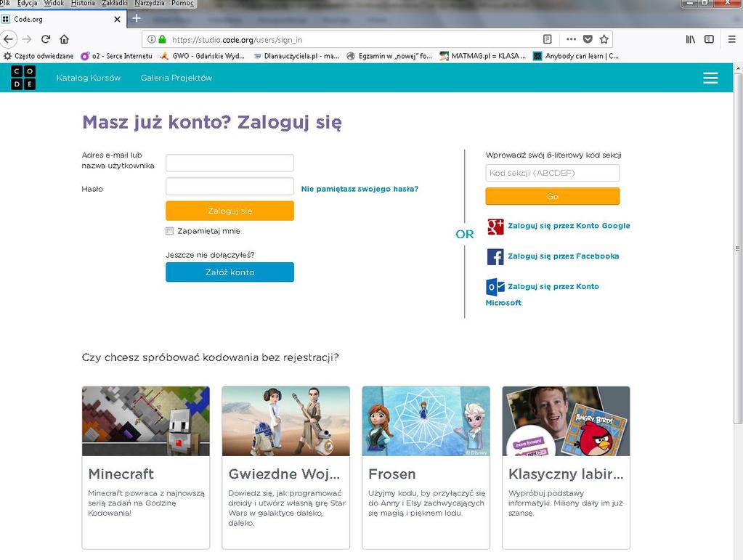Click the Minecraft card title
This screenshot has height=560, width=743.
point(121,474)
